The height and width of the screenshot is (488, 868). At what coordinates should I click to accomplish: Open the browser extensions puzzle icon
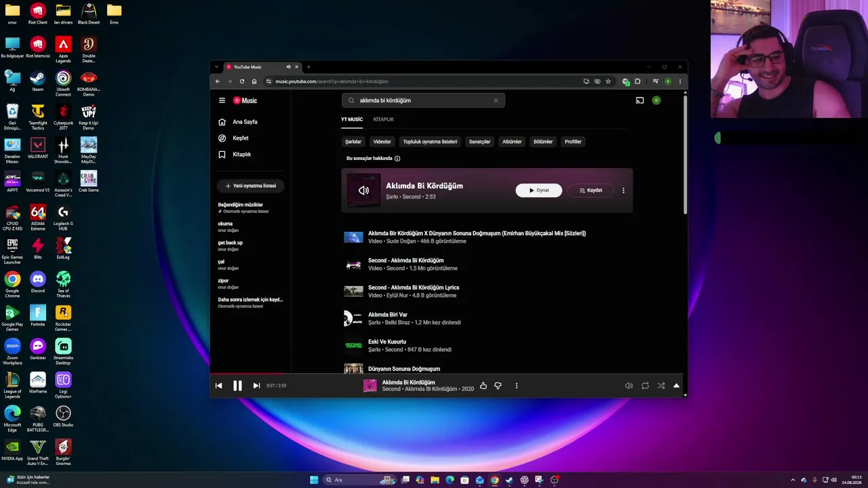point(637,81)
